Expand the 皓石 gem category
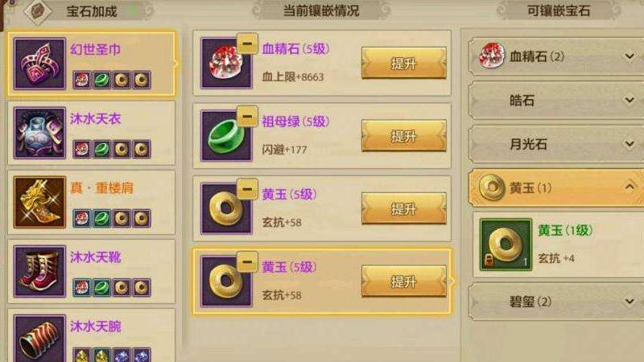The image size is (644, 362). [x=556, y=100]
